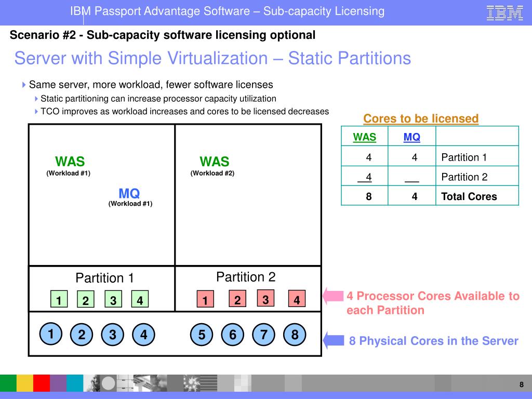
Task: Click green core square 3 in Partition 1
Action: [113, 299]
